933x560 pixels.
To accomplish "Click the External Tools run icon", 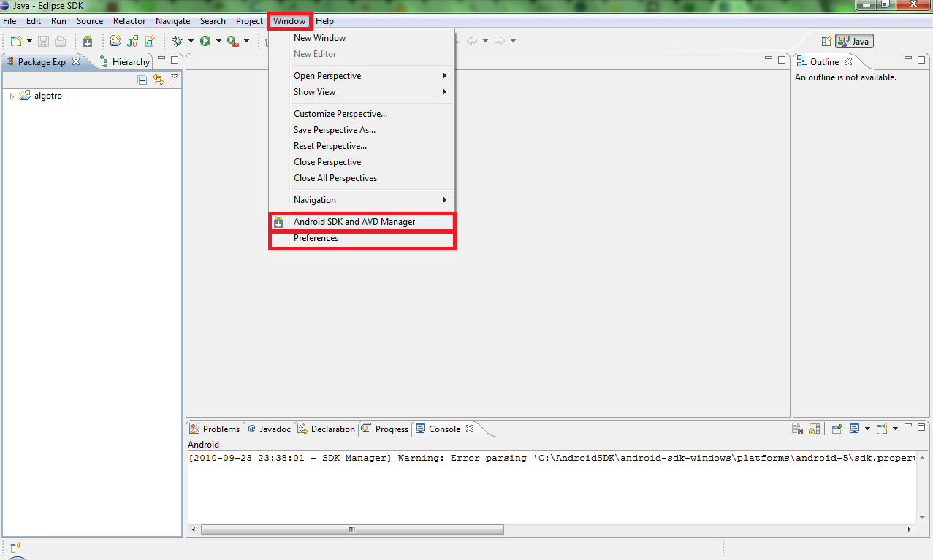I will click(232, 41).
